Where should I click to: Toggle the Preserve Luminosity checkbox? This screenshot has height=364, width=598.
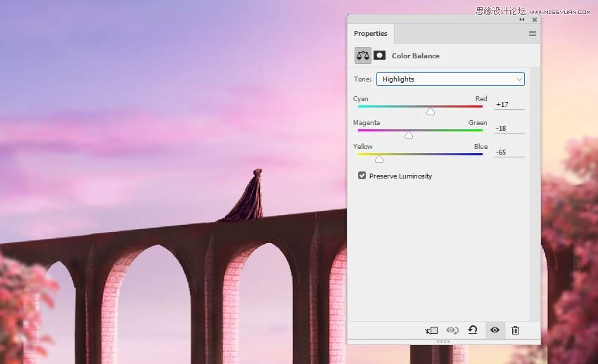tap(362, 176)
